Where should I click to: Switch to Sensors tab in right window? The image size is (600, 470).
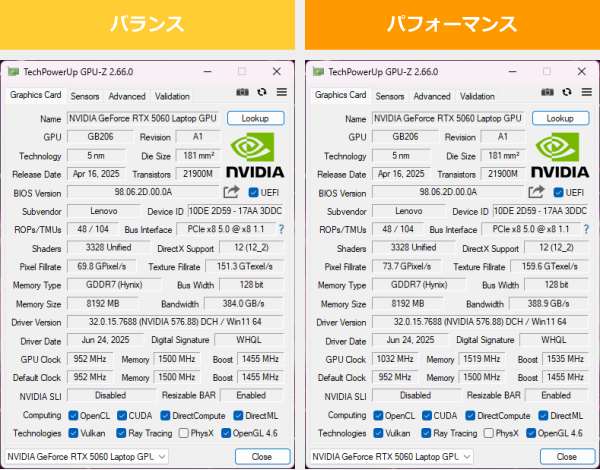[x=390, y=96]
